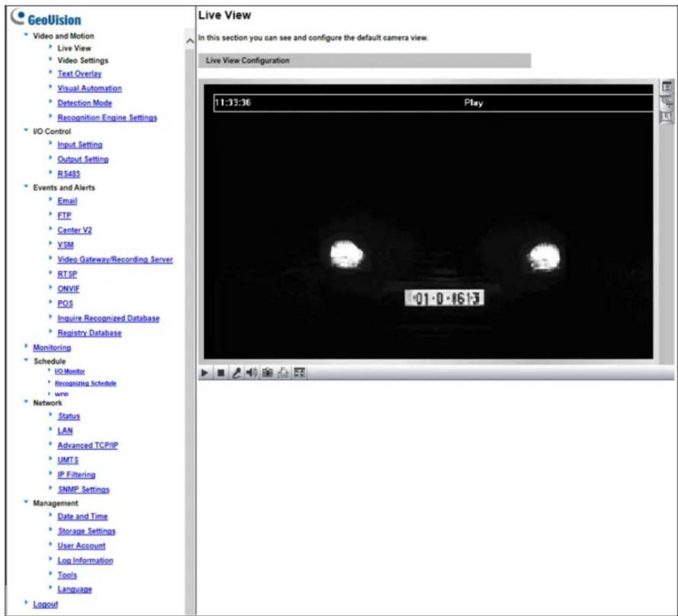This screenshot has height=616, width=678.
Task: Open Recognizing Schedule link
Action: (x=86, y=384)
